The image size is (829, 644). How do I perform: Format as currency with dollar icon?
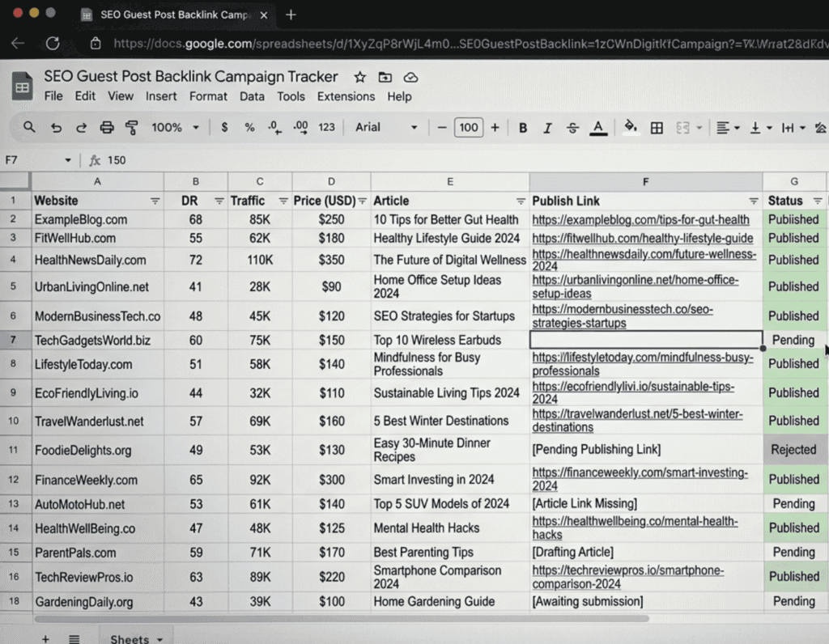pos(224,128)
